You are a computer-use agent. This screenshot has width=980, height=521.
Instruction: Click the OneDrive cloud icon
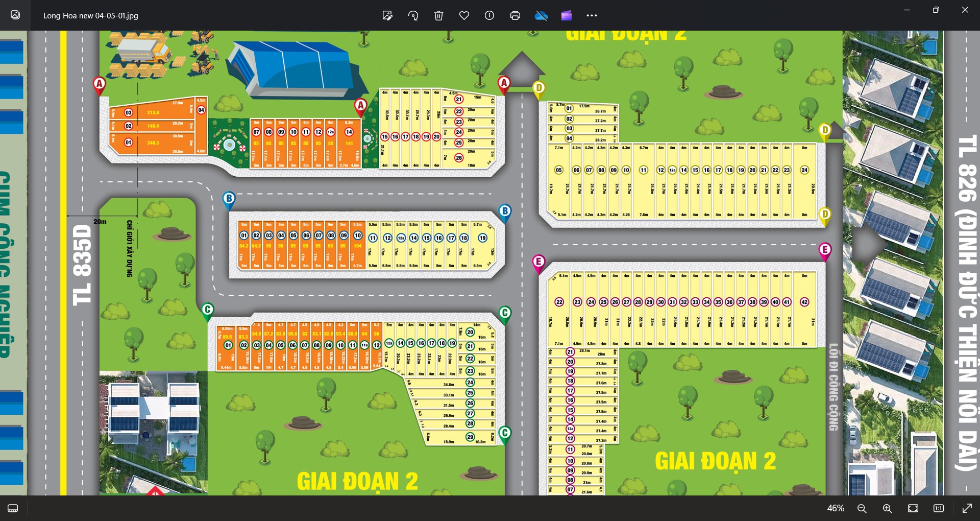[541, 15]
